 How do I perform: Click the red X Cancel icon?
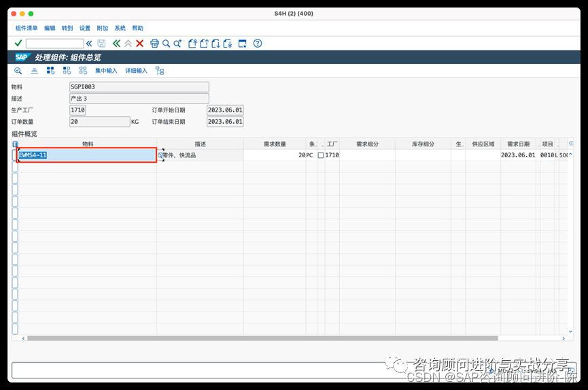tap(140, 44)
